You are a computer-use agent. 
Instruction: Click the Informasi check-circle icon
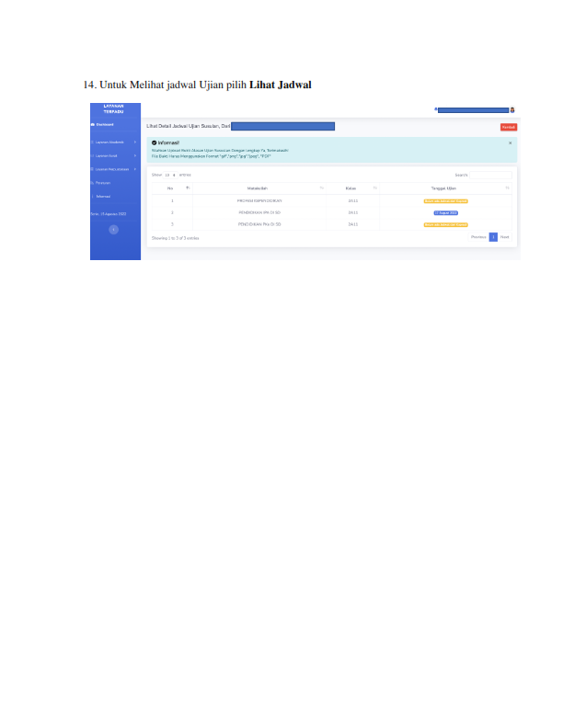coord(155,143)
